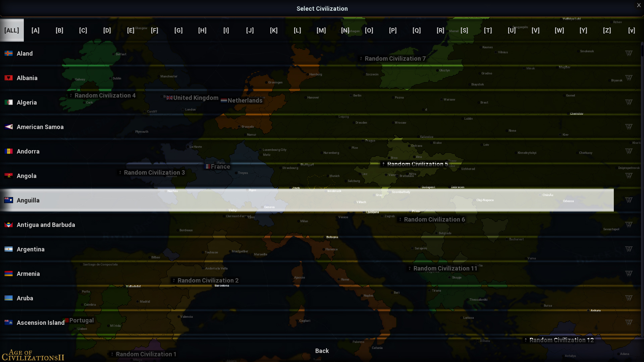Click the Angola flag icon
This screenshot has height=362, width=644.
(8, 176)
